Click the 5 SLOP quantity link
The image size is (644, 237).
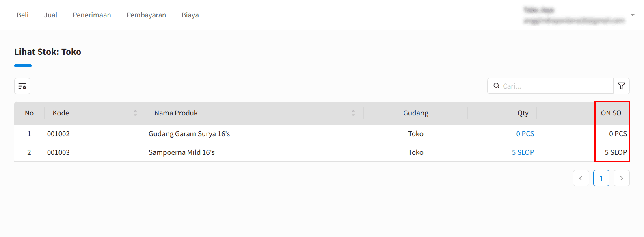[523, 152]
